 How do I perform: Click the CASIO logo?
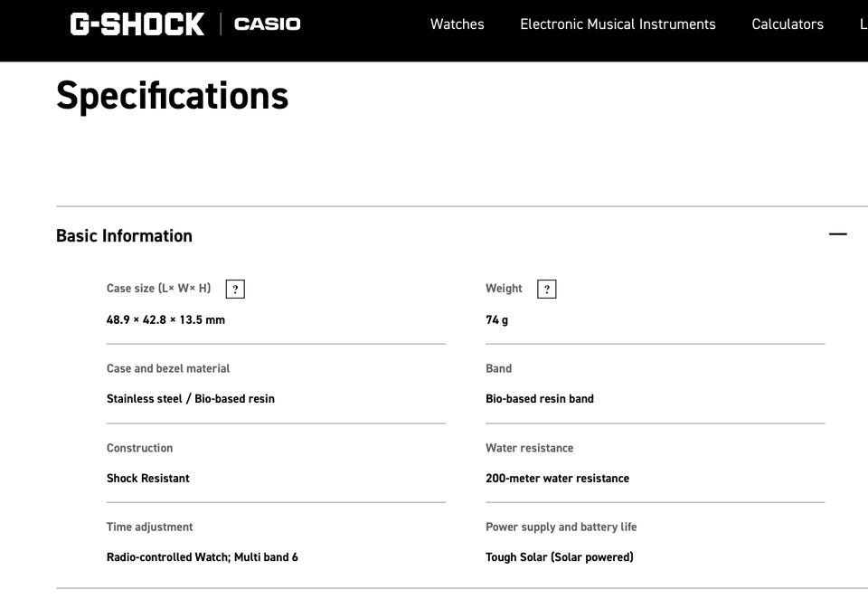[x=268, y=24]
